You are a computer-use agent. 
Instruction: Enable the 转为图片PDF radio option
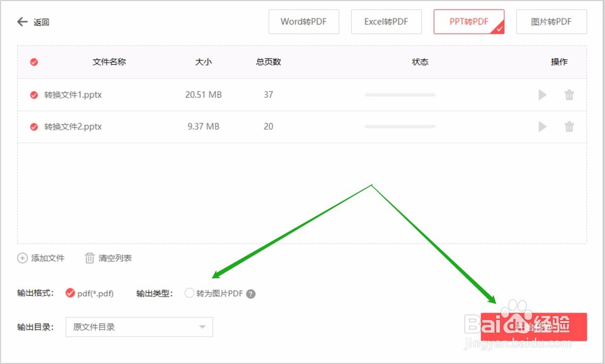(189, 293)
